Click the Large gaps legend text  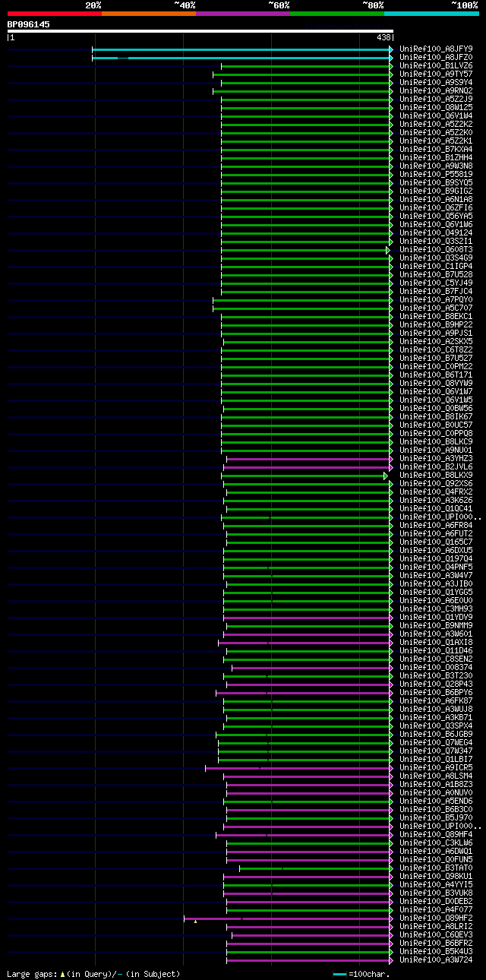tap(93, 974)
